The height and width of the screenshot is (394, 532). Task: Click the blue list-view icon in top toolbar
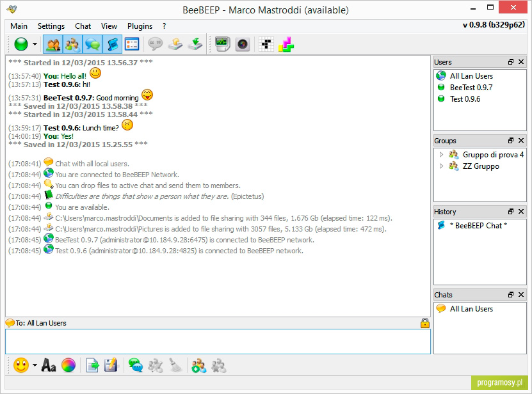[132, 44]
